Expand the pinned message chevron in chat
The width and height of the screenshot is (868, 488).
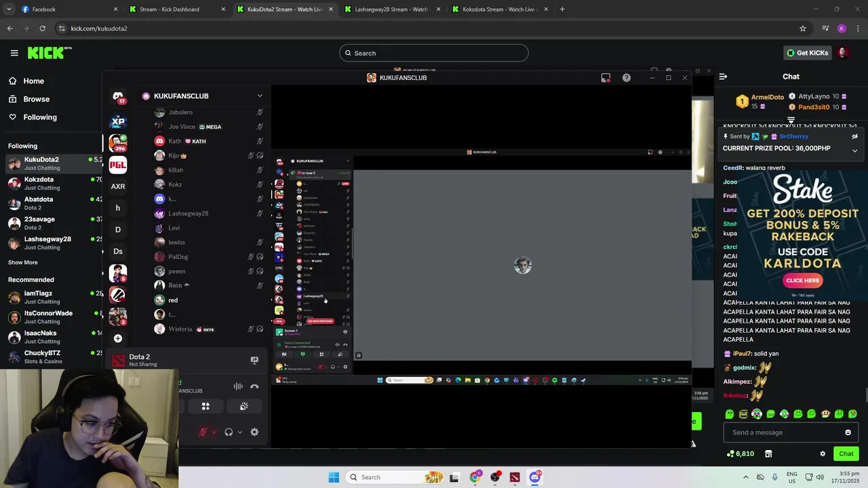[854, 150]
